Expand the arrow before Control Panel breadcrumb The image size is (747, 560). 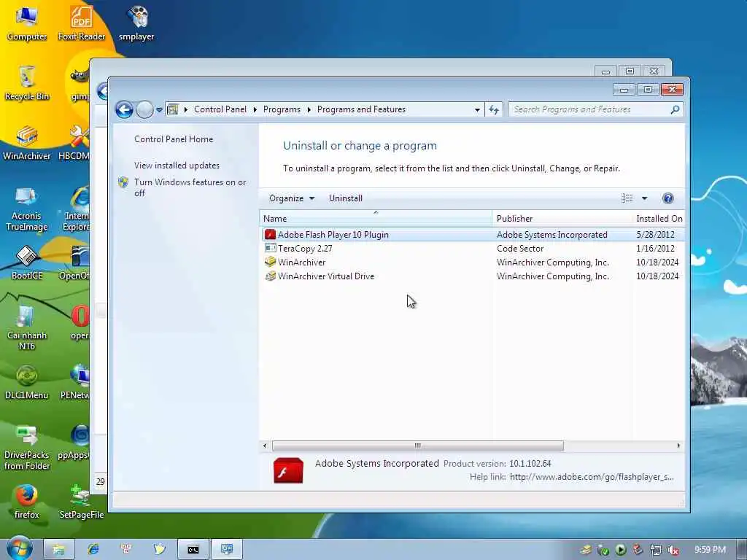[186, 109]
